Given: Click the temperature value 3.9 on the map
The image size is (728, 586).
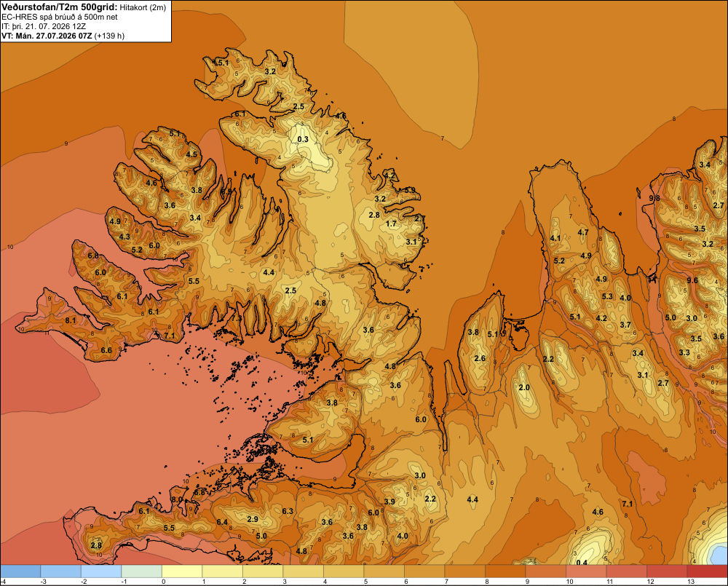Looking at the screenshot, I should 389,502.
